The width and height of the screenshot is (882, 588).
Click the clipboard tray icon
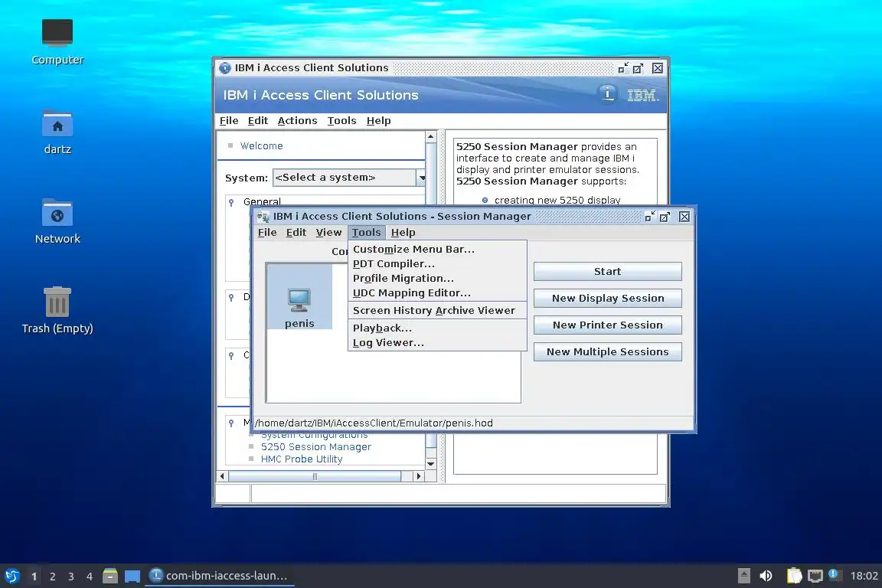click(x=794, y=576)
